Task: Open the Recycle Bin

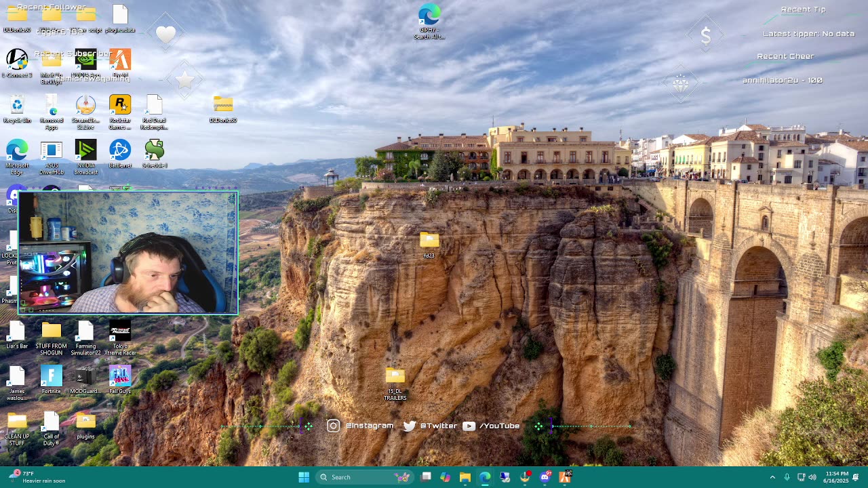Action: click(x=17, y=109)
